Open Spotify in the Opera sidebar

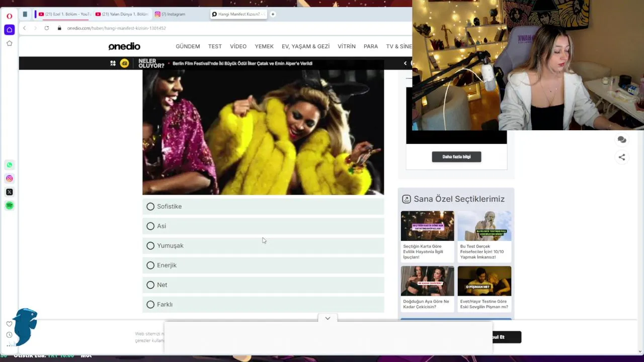click(x=9, y=206)
